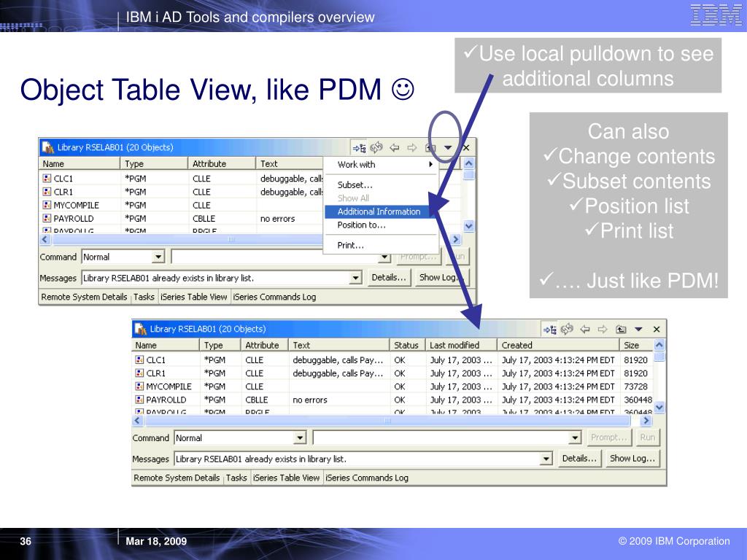Viewport: 747px width, 560px height.
Task: Open iSeries Table View tab in Status-column window
Action: [x=286, y=478]
